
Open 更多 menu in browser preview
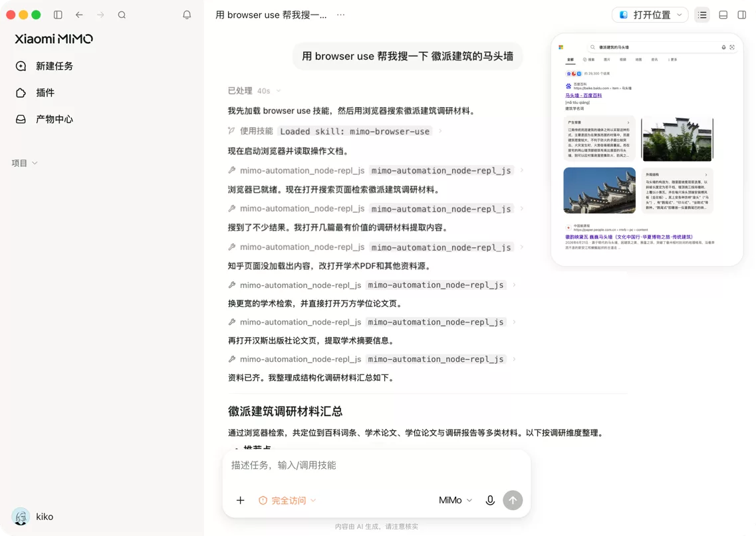[x=673, y=60]
